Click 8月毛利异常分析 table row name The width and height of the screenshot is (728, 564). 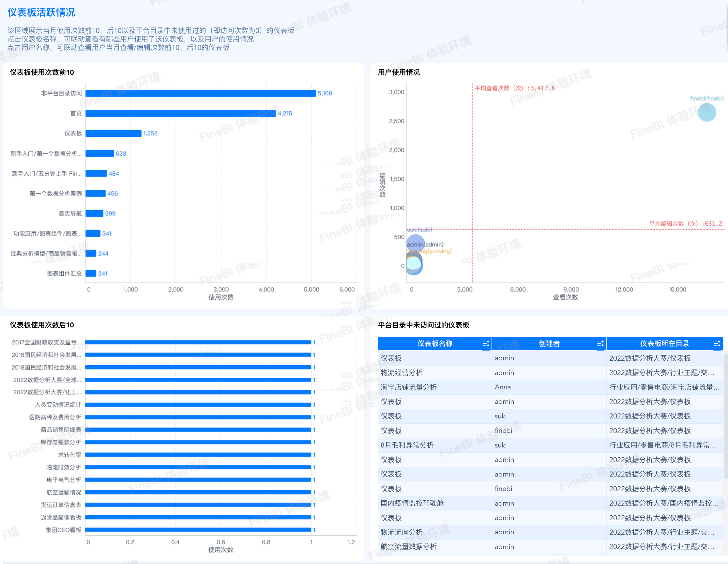tap(407, 445)
